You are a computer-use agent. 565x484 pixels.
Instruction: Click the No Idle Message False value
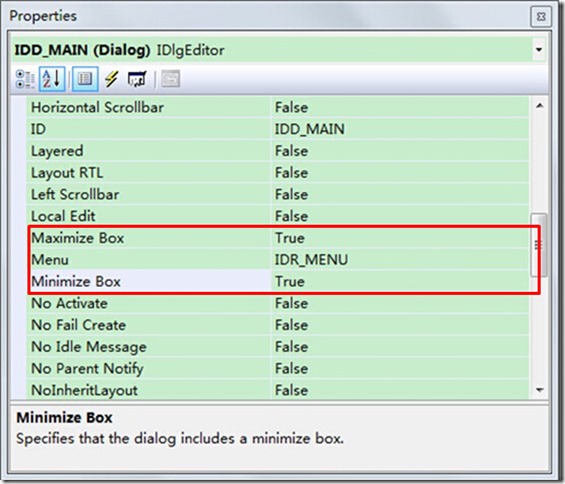(400, 347)
